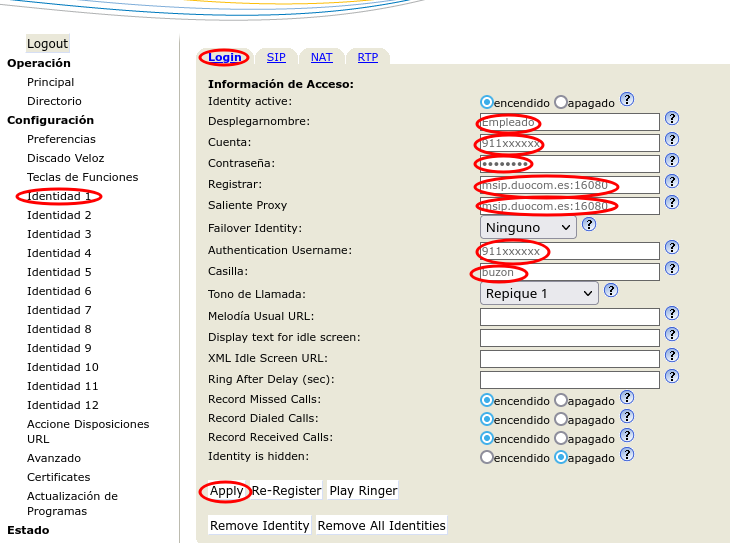
Task: Open the Tono de Llamada dropdown
Action: [538, 294]
